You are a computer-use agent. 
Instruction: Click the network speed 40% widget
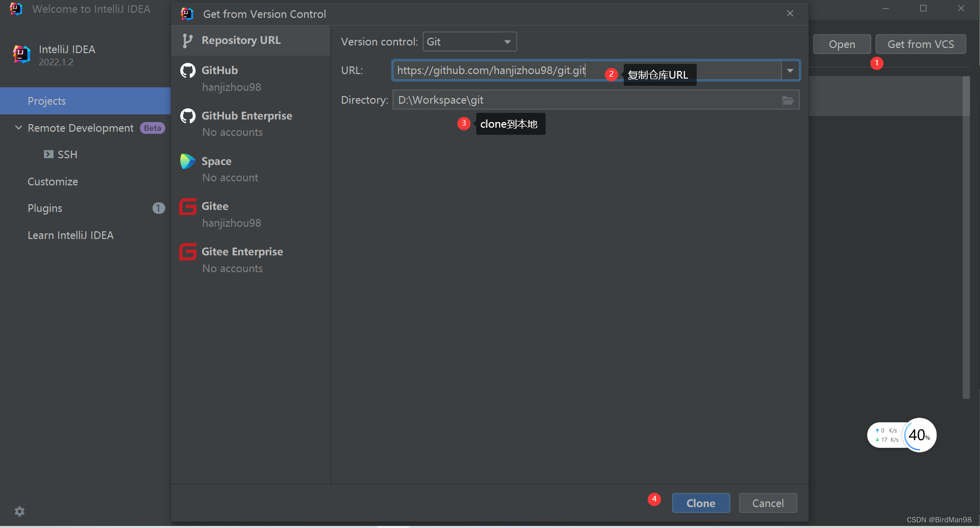[902, 435]
